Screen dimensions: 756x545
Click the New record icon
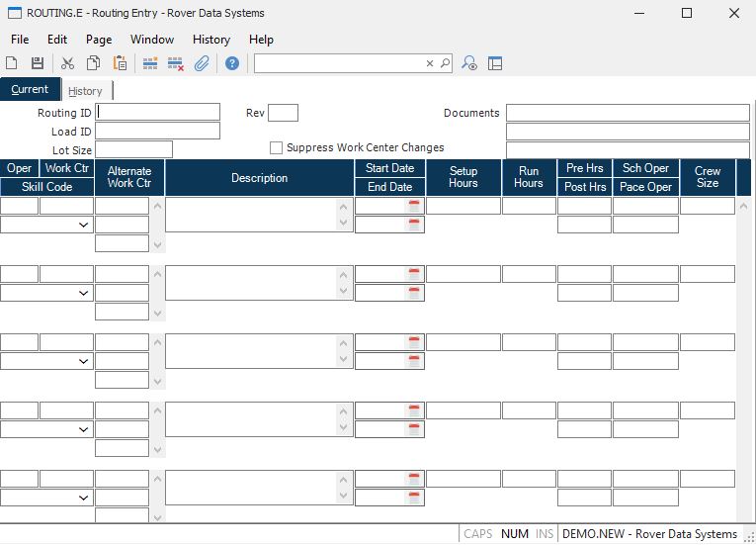pos(12,63)
